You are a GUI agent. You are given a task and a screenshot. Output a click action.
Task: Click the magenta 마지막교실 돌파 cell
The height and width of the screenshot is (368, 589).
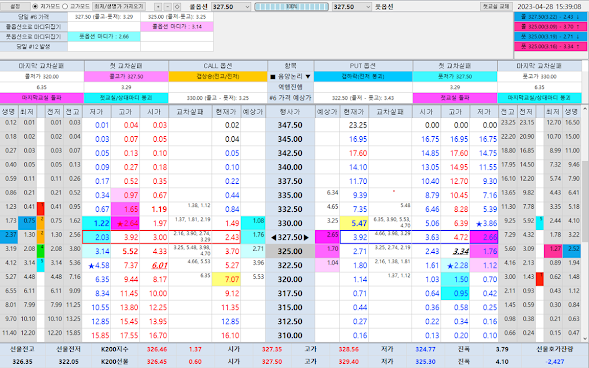pyautogui.click(x=42, y=98)
